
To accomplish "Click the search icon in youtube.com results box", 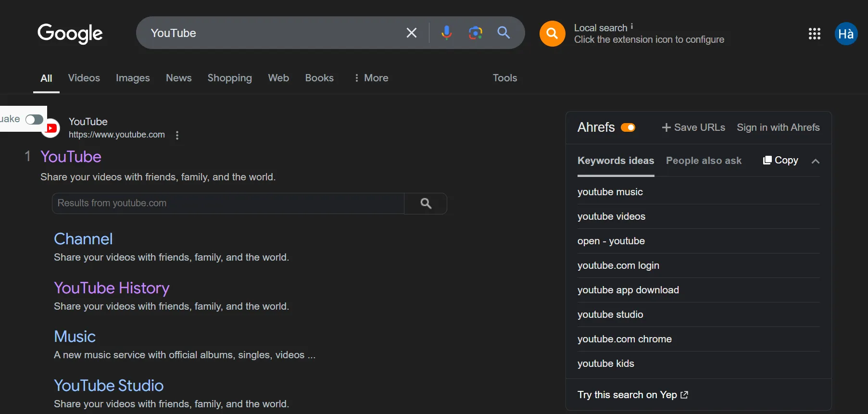I will [x=426, y=203].
